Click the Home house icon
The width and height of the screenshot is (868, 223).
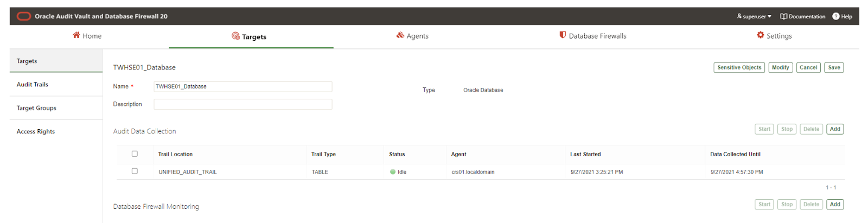coord(76,35)
